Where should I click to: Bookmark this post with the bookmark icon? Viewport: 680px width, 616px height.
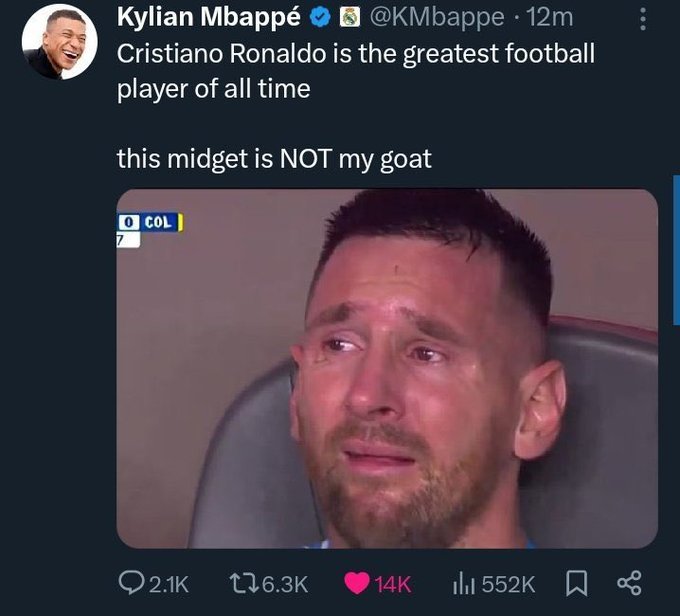coord(577,582)
